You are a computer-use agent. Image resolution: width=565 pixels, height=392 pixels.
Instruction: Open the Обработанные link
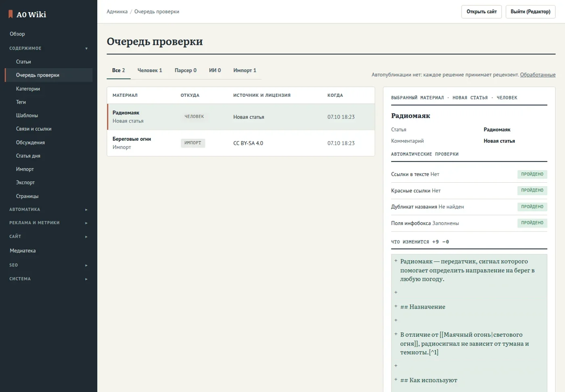(x=538, y=75)
